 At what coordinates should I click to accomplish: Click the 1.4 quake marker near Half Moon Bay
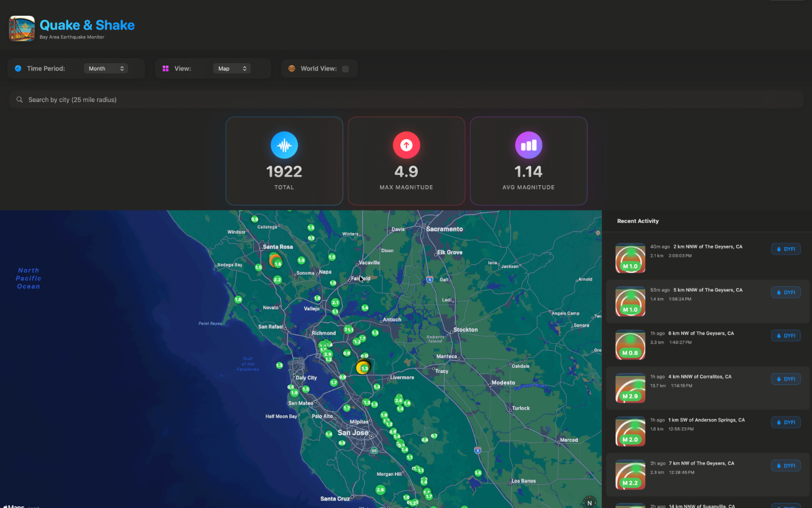329,434
